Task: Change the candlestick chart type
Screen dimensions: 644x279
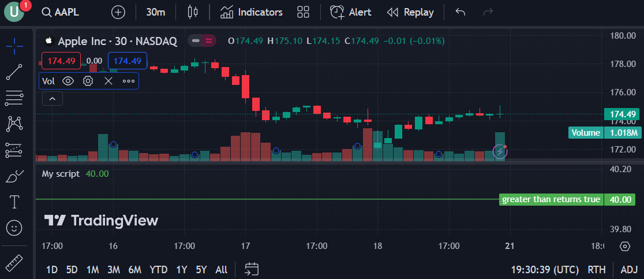Action: (193, 12)
